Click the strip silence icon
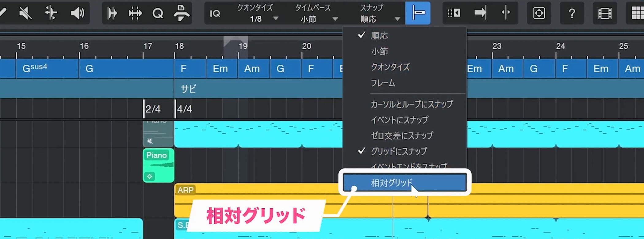644x239 pixels. point(135,13)
